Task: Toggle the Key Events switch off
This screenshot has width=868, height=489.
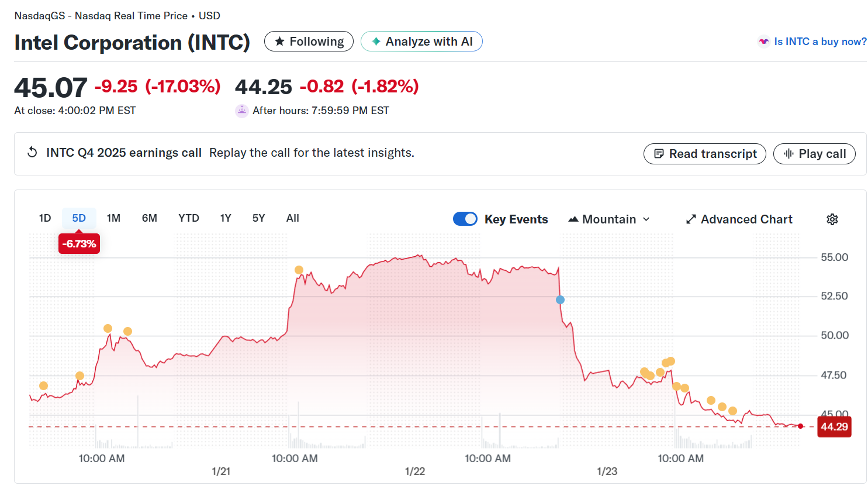Action: [465, 219]
